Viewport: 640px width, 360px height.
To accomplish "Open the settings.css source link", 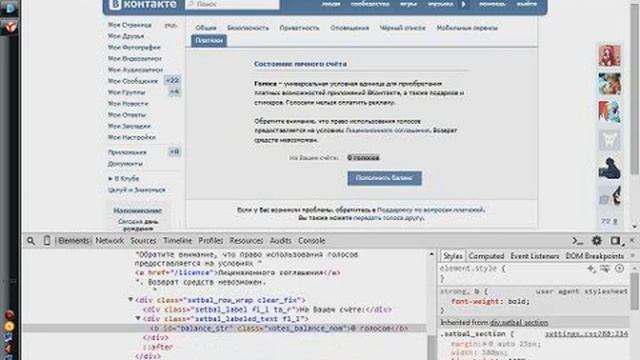I will [587, 334].
